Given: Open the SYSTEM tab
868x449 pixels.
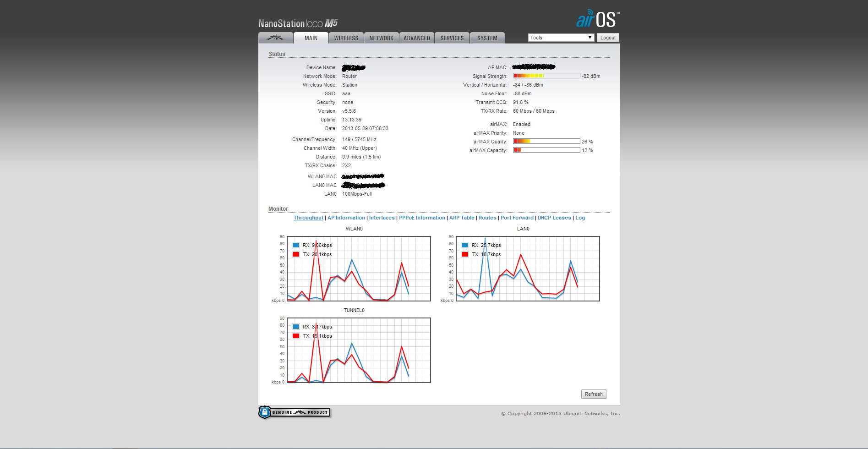Looking at the screenshot, I should coord(487,38).
